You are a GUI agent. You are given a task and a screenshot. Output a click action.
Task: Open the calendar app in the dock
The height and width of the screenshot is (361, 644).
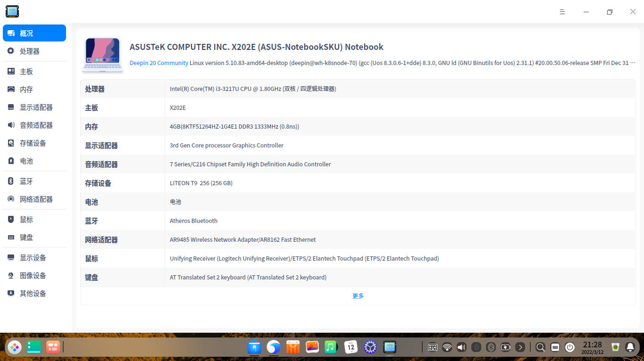coord(351,347)
